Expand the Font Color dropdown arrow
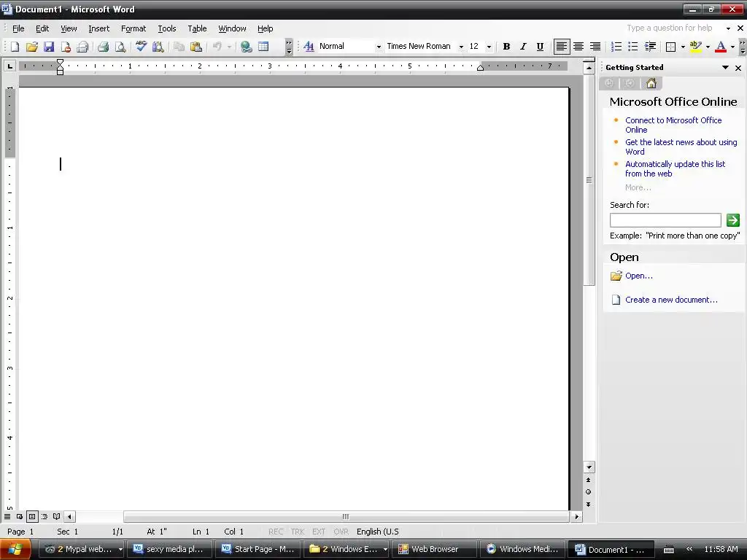This screenshot has height=560, width=747. (732, 47)
